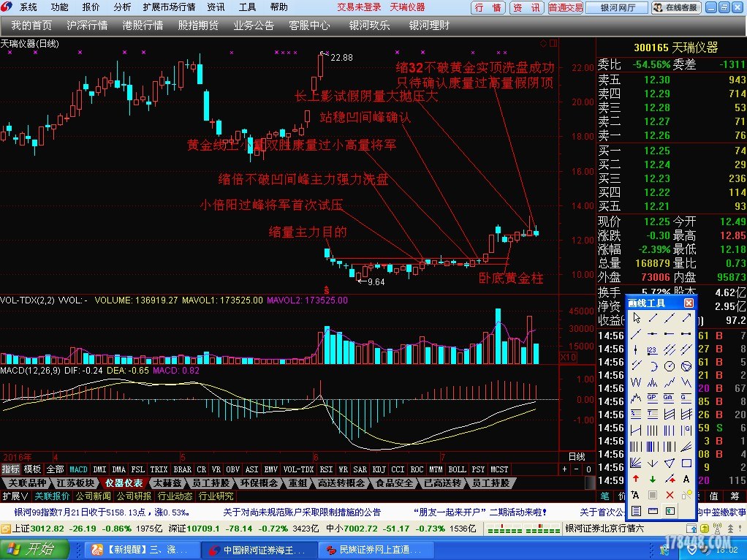Screen dimensions: 747x560
Task: Open 股指期货 tab
Action: click(198, 26)
